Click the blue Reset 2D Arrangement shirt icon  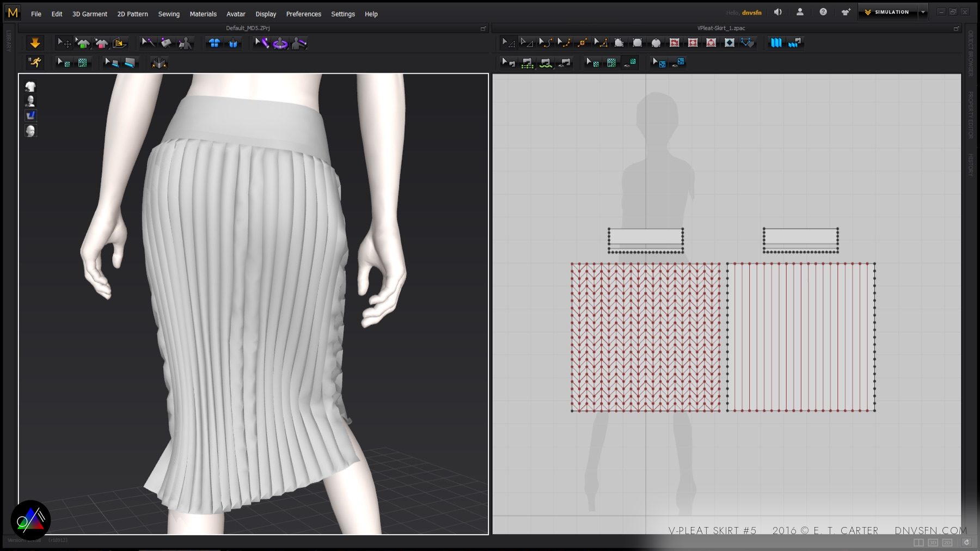pyautogui.click(x=215, y=43)
